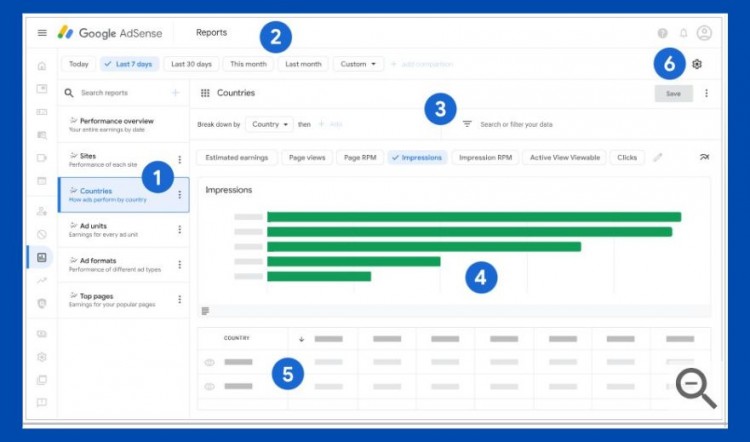
Task: Enable the Clicks metric chip
Action: 627,157
